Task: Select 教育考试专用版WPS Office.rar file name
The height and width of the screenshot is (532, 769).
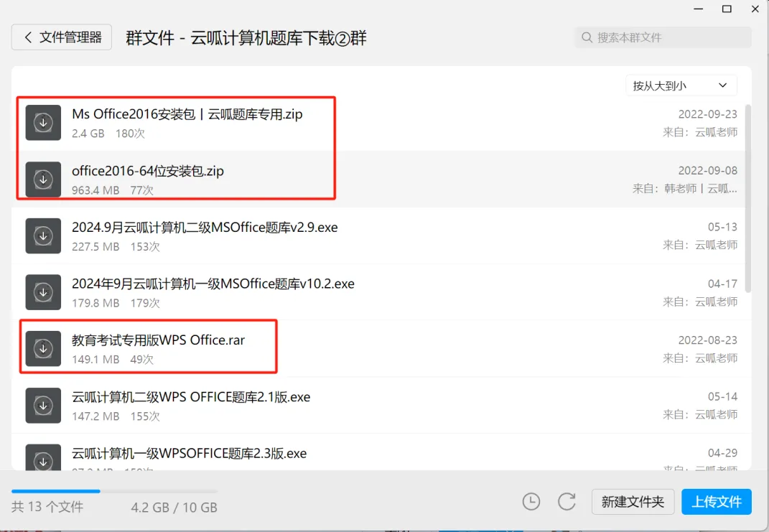Action: point(158,340)
